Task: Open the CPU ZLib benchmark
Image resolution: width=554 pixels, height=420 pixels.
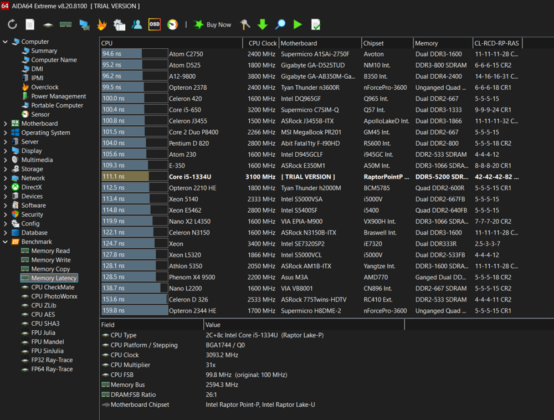Action: [43, 306]
